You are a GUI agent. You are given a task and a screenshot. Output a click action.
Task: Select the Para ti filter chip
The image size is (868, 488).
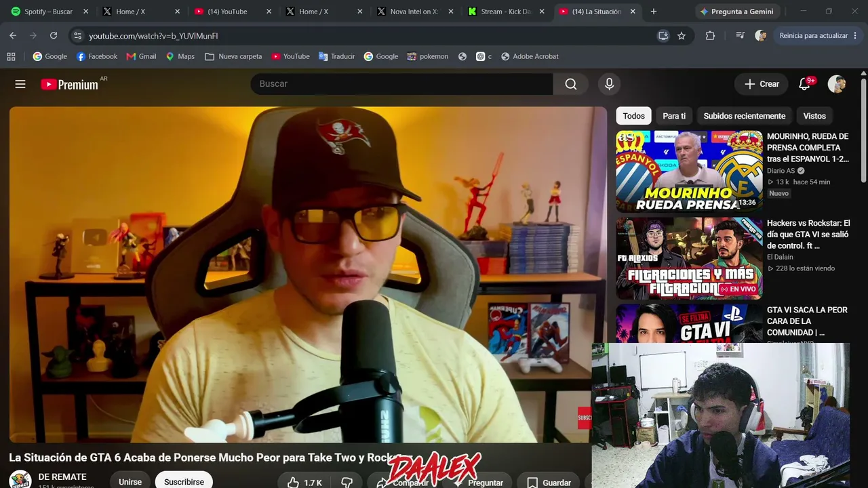[674, 116]
